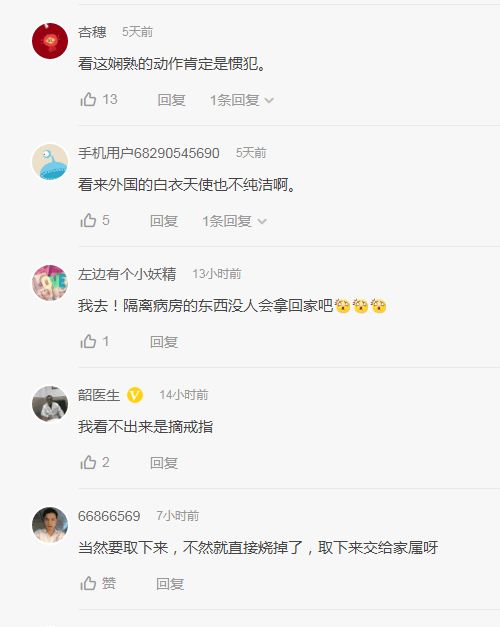Image resolution: width=500 pixels, height=627 pixels.
Task: Reply to 杏穗's comment
Action: point(172,100)
